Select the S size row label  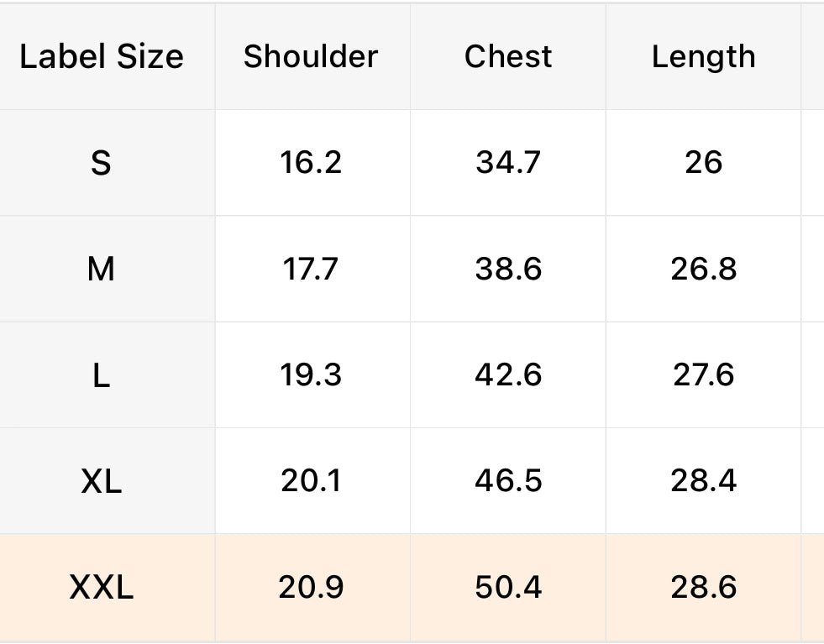[101, 163]
